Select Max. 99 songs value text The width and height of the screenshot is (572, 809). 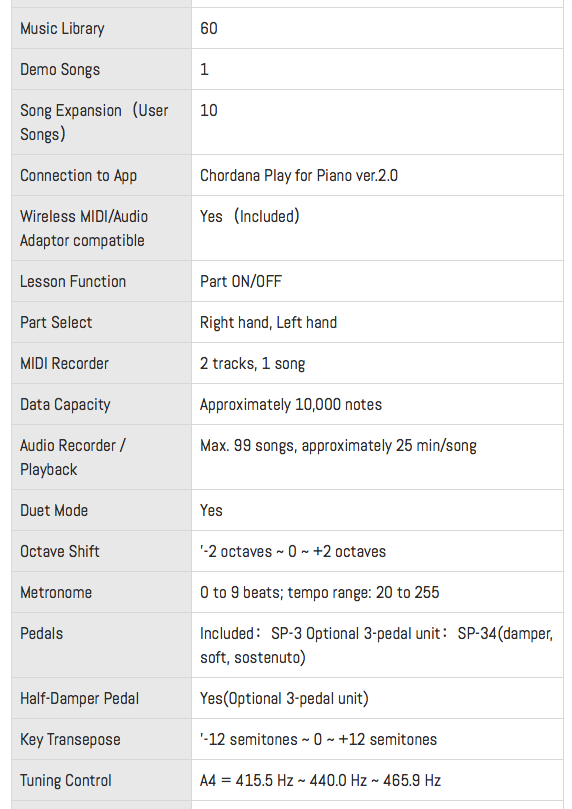click(x=338, y=446)
